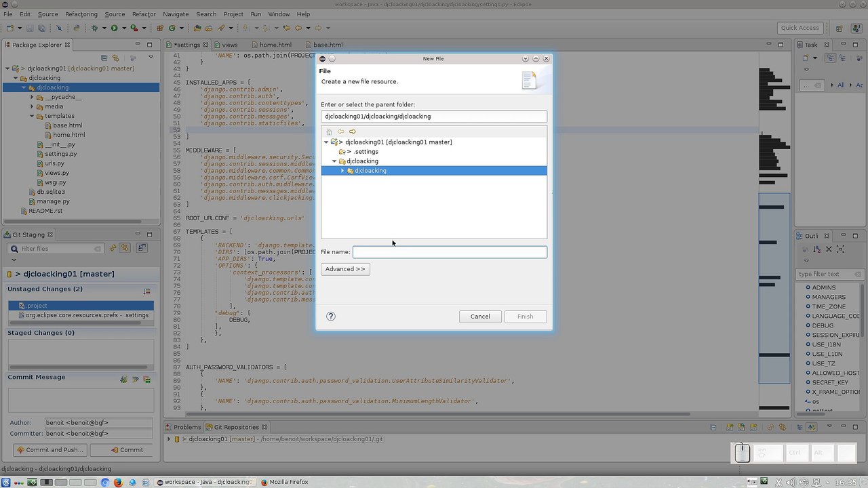Click the forward arrow in dialog folder toolbar
Viewport: 868px width, 488px height.
(x=353, y=131)
